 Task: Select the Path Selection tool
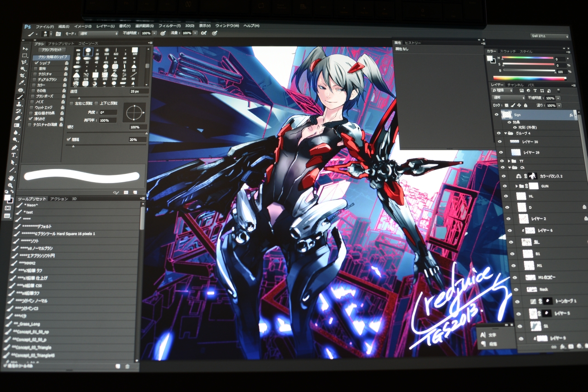pyautogui.click(x=12, y=162)
